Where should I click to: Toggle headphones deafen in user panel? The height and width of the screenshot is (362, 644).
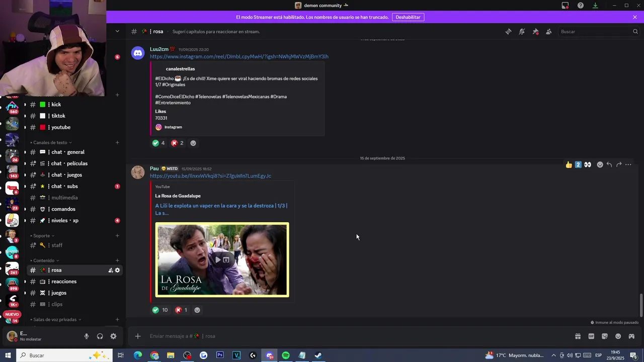click(100, 336)
